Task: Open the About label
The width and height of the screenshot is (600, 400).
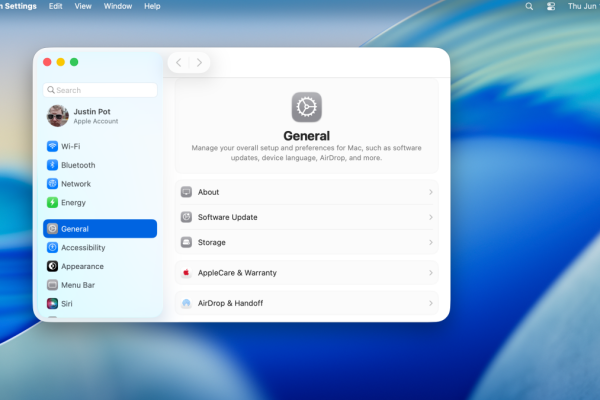Action: click(x=209, y=192)
